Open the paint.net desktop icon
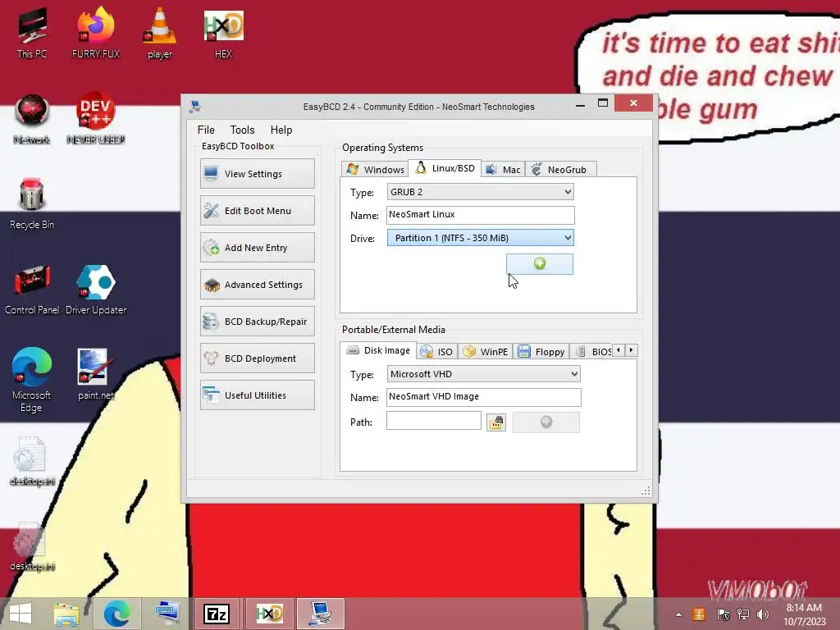 coord(96,375)
